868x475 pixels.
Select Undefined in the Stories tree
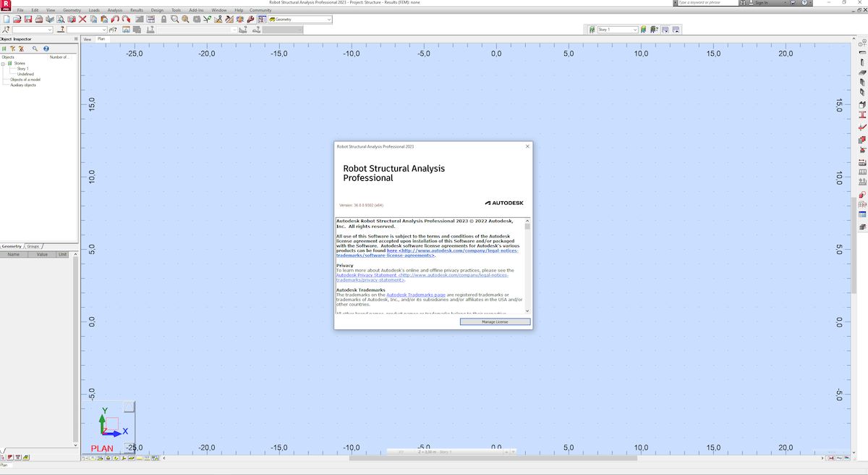pos(25,74)
